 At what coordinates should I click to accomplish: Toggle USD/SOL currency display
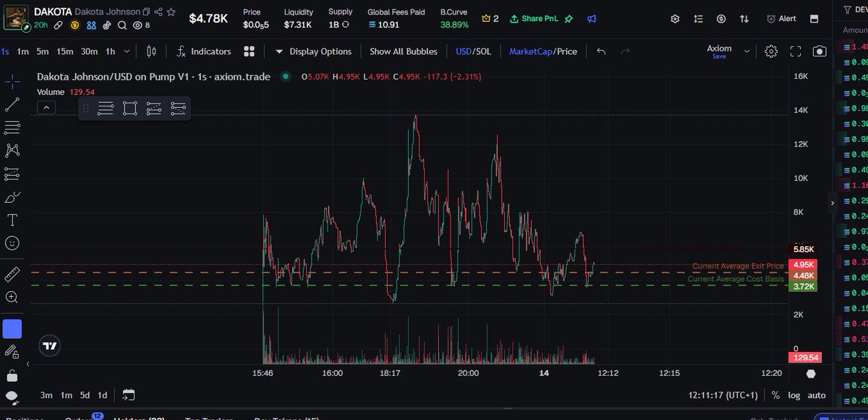(x=472, y=51)
